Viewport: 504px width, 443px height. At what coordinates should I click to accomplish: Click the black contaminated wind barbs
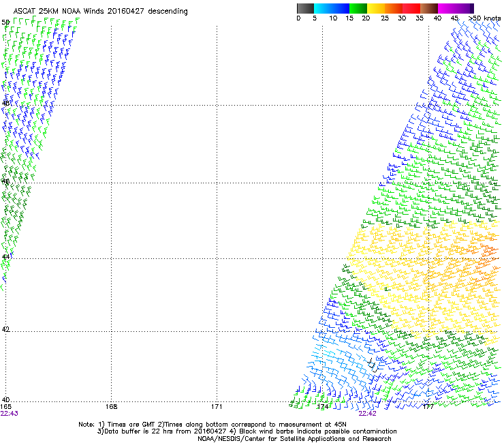(x=373, y=365)
